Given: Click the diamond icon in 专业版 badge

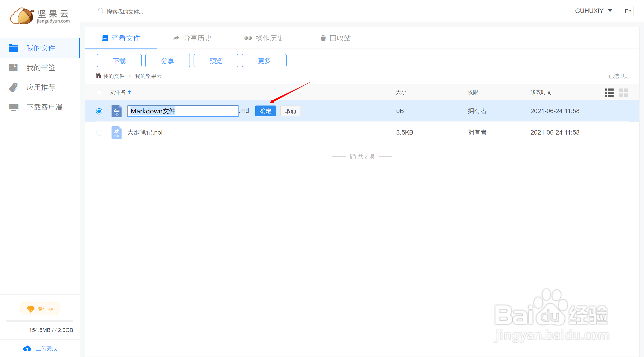Looking at the screenshot, I should pyautogui.click(x=30, y=309).
